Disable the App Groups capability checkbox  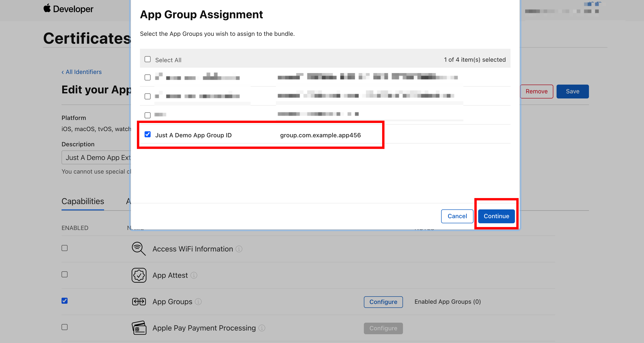(x=65, y=301)
